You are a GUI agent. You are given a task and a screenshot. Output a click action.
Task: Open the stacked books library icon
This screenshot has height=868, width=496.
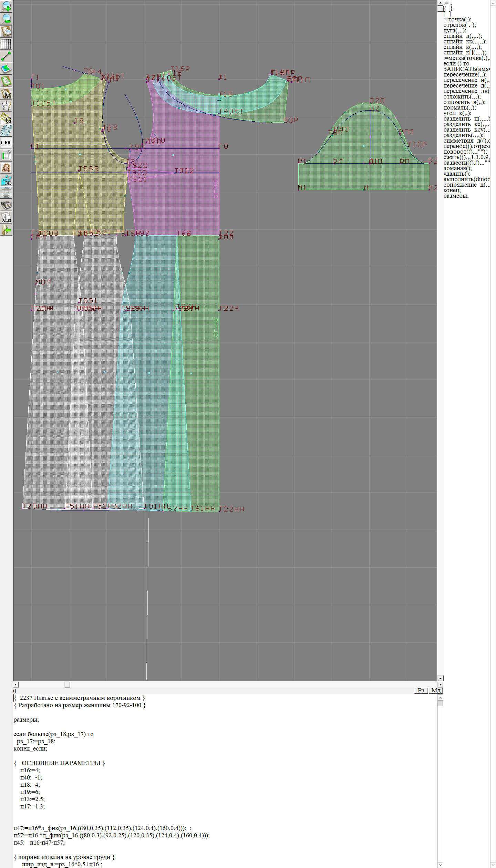click(x=6, y=205)
